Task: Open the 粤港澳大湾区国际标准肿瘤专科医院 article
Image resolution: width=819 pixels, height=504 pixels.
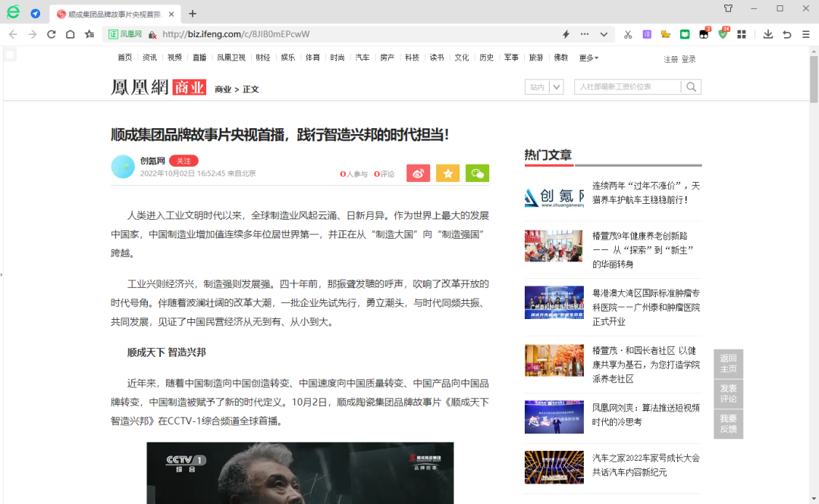Action: pyautogui.click(x=646, y=307)
